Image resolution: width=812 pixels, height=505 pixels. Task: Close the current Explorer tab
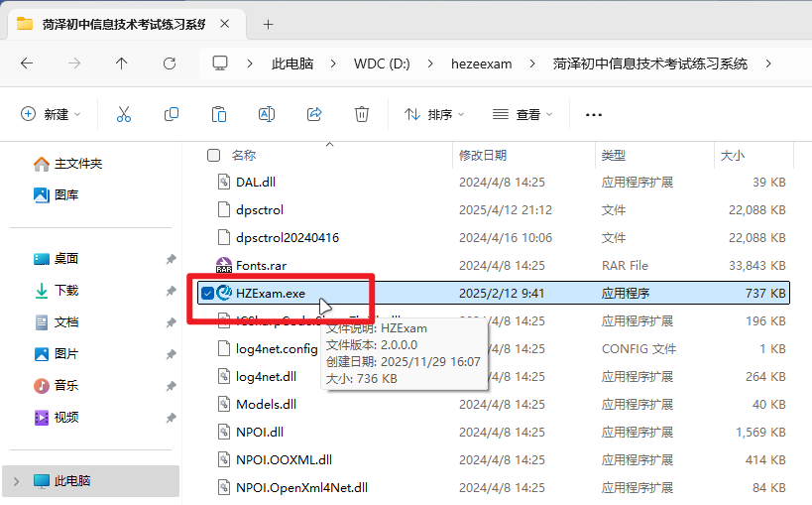(x=224, y=24)
